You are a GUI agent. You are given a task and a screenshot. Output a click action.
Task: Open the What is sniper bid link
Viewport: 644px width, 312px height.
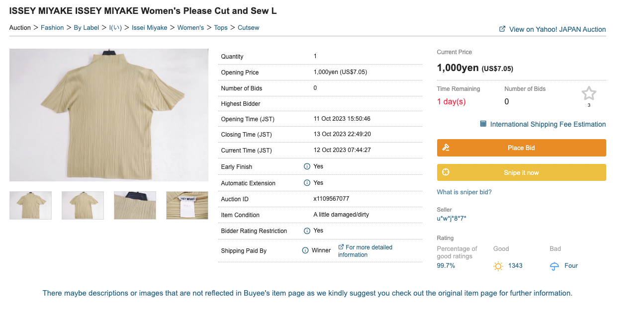point(464,192)
